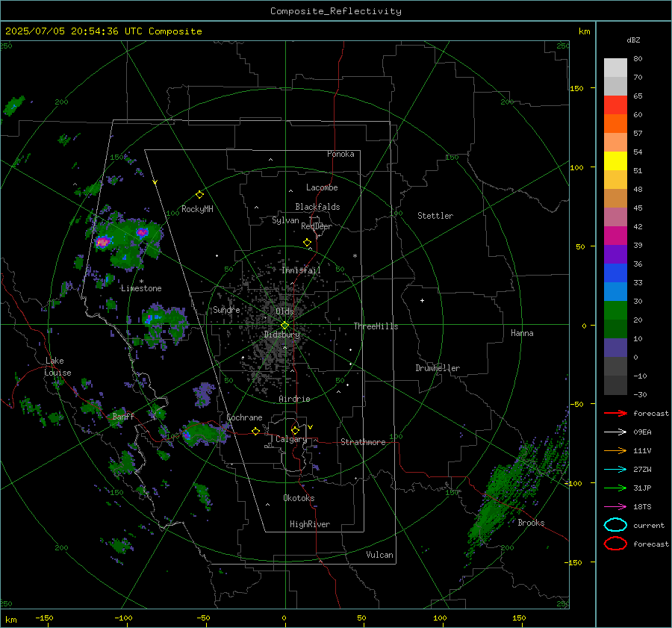Click the magenta swatch between 42 and 39
The height and width of the screenshot is (628, 672).
pos(615,236)
